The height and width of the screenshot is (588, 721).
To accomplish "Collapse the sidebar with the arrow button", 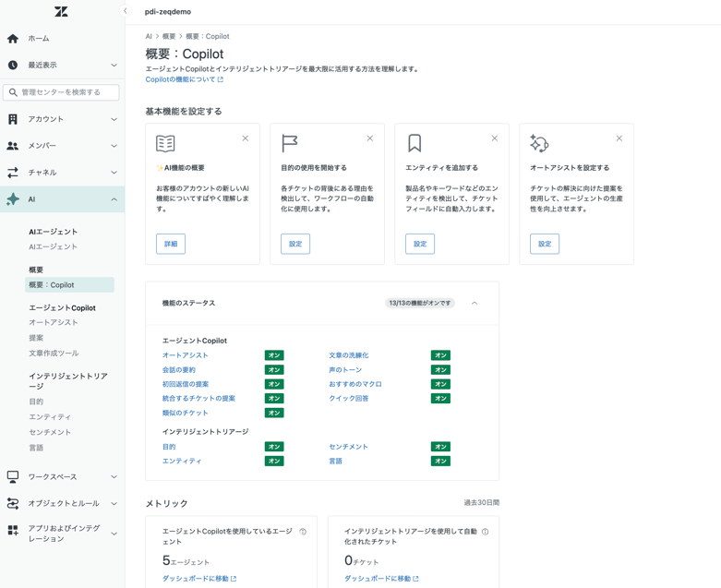I will (x=125, y=10).
